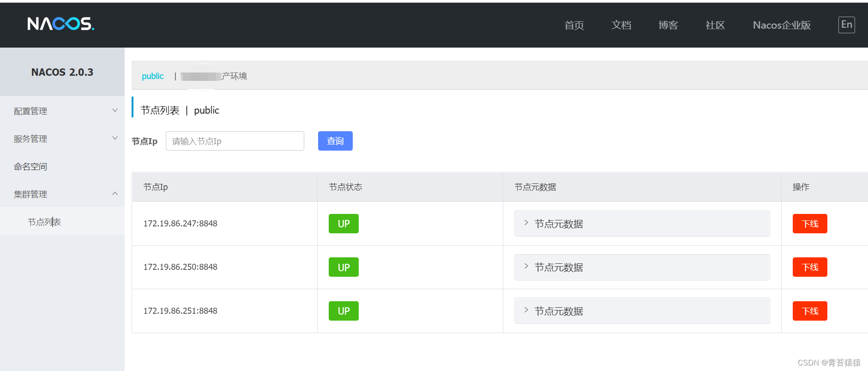Expand 配置管理 sidebar menu
This screenshot has height=371, width=868.
(62, 111)
